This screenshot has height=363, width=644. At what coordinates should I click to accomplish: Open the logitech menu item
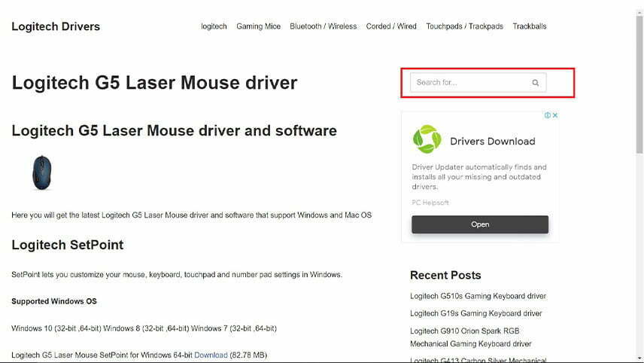pyautogui.click(x=214, y=26)
